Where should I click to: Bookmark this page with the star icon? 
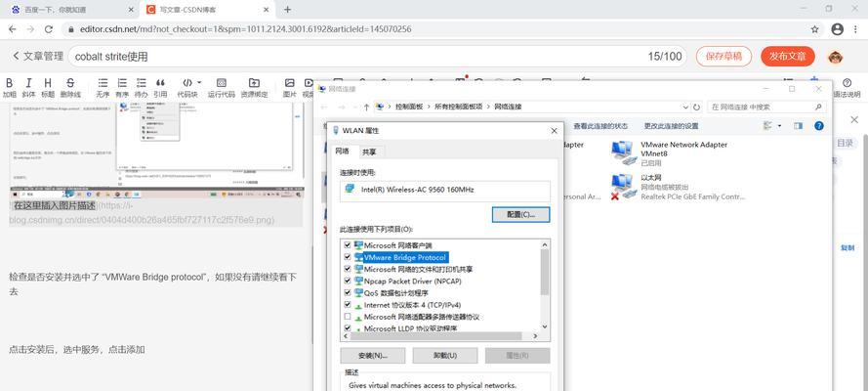[x=814, y=29]
